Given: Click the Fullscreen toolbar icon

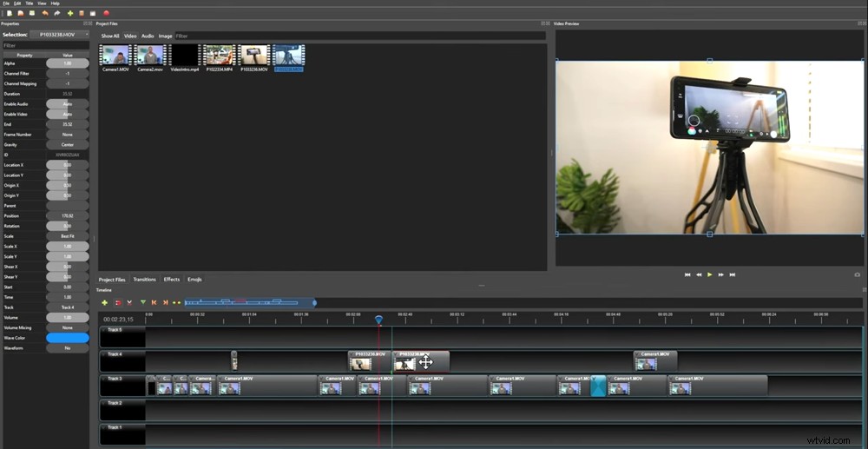Looking at the screenshot, I should coord(93,13).
